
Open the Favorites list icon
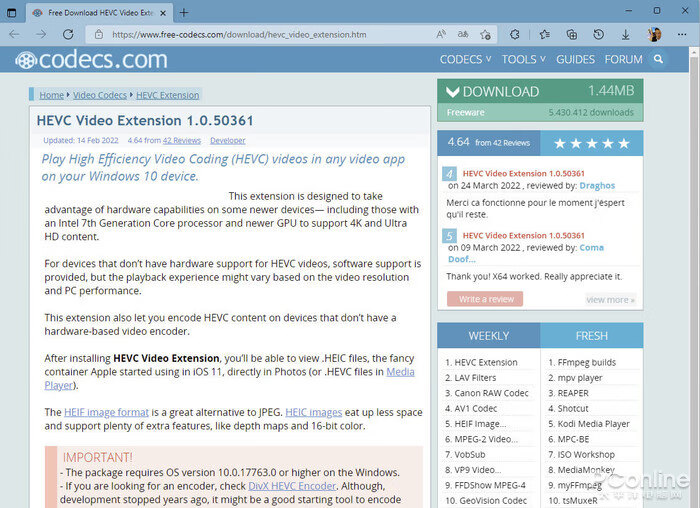pyautogui.click(x=544, y=34)
